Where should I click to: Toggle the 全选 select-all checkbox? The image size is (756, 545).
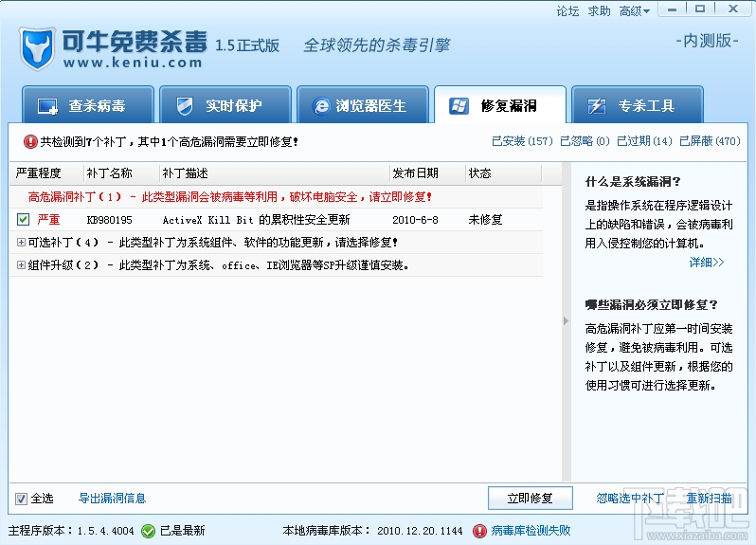[x=21, y=499]
